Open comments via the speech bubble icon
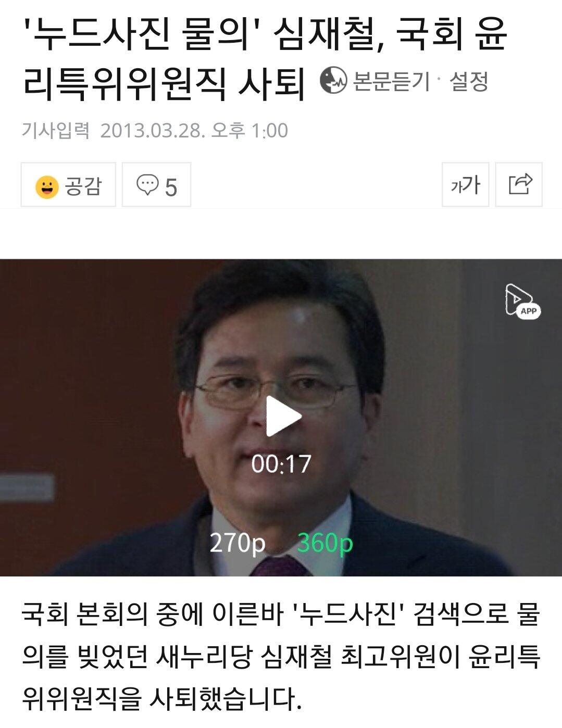Image resolution: width=562 pixels, height=728 pixels. (147, 185)
